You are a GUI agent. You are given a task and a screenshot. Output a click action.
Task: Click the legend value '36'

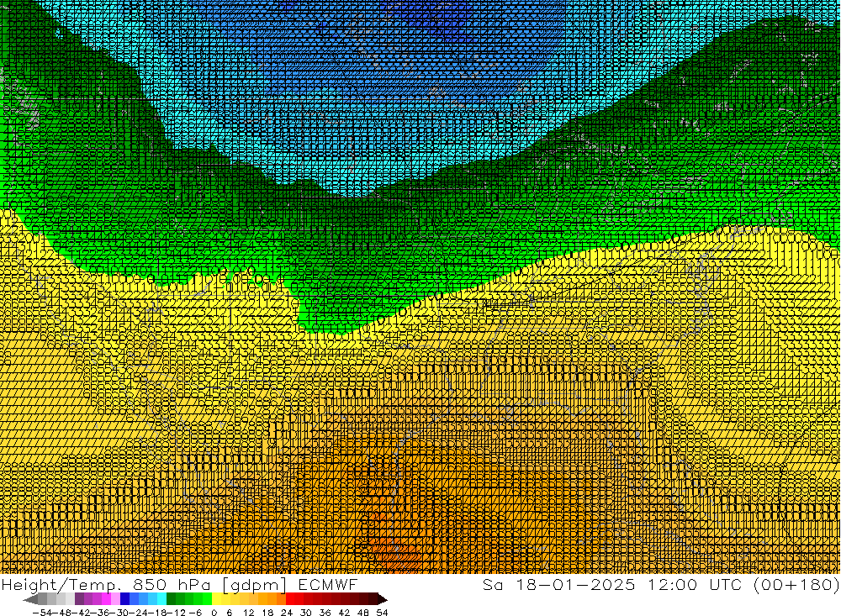coord(325,613)
